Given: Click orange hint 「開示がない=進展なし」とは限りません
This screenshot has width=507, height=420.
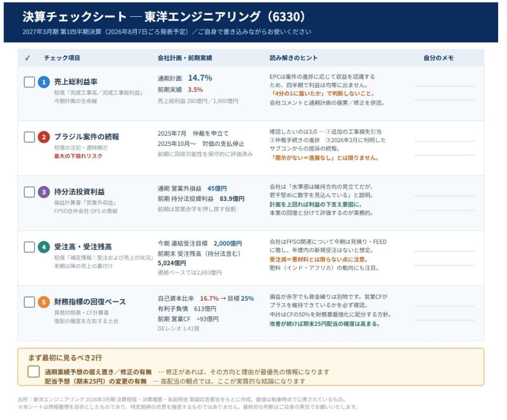Looking at the screenshot, I should 324,158.
